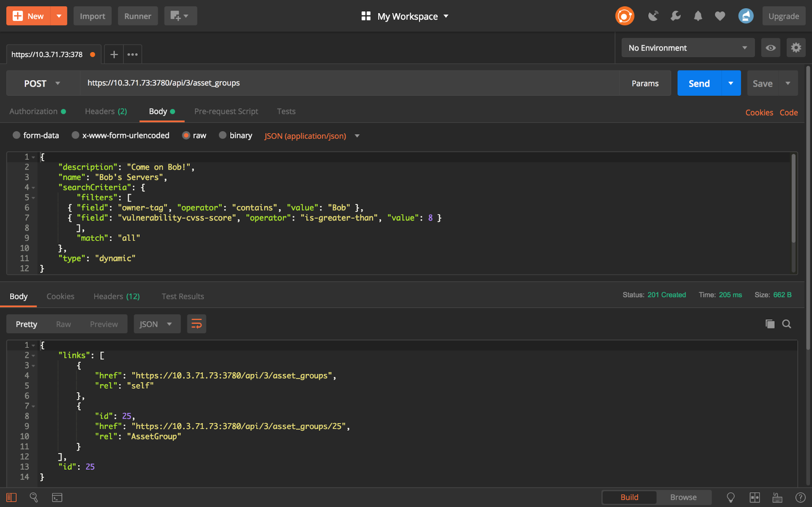Click the Cookies link
The image size is (812, 507).
(x=759, y=112)
